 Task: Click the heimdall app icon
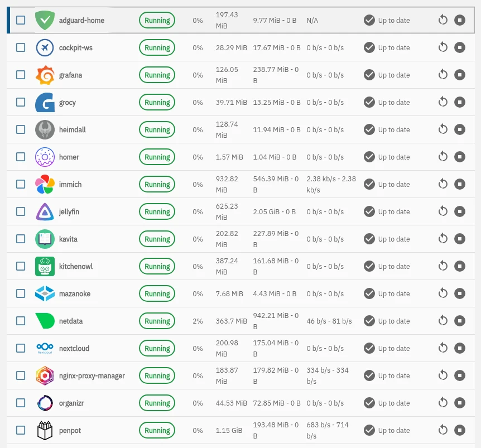45,129
